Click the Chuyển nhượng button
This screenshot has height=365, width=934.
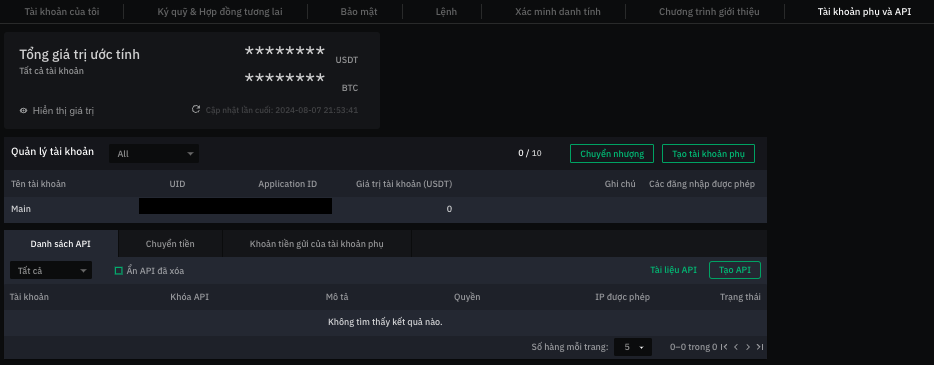click(x=612, y=154)
